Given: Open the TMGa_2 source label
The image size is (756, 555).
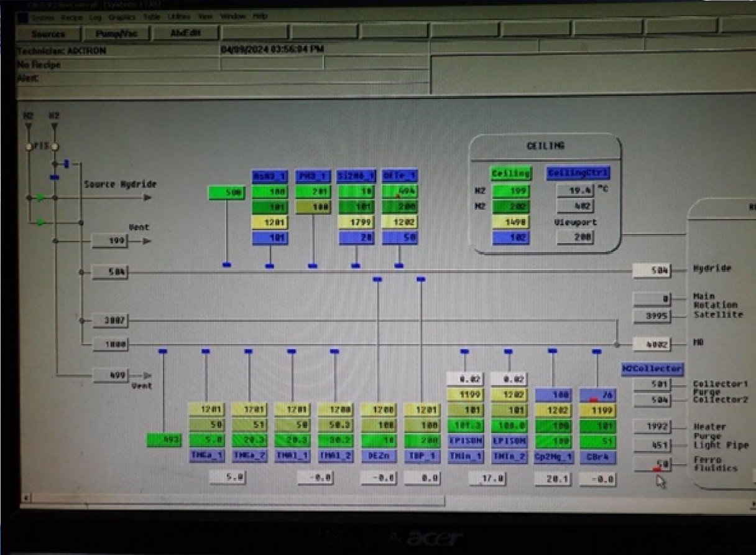Looking at the screenshot, I should coord(249,456).
